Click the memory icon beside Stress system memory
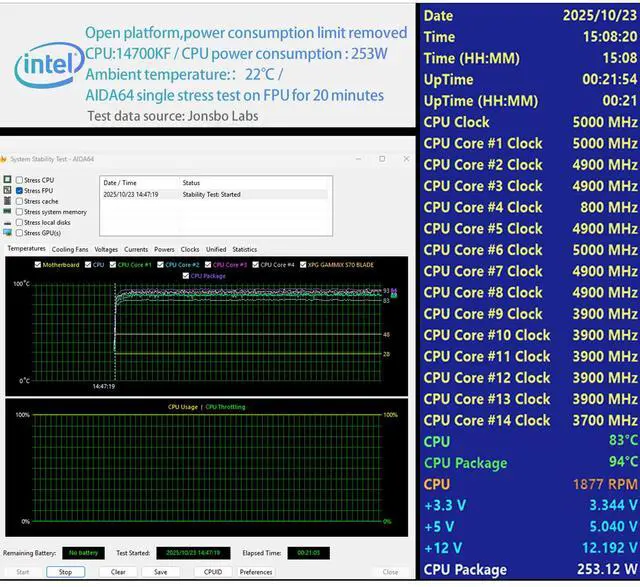The height and width of the screenshot is (587, 640). pos(8,211)
